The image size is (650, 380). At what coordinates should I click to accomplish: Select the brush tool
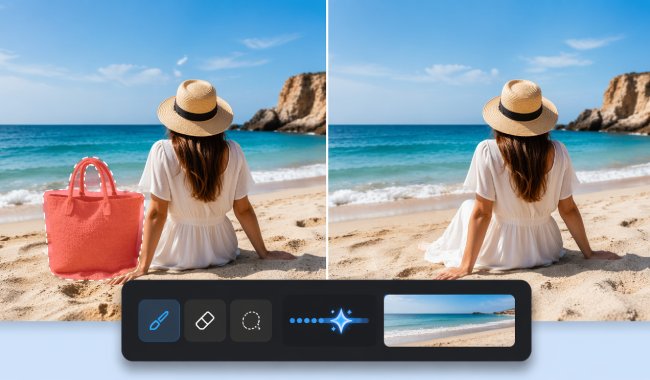coord(159,320)
